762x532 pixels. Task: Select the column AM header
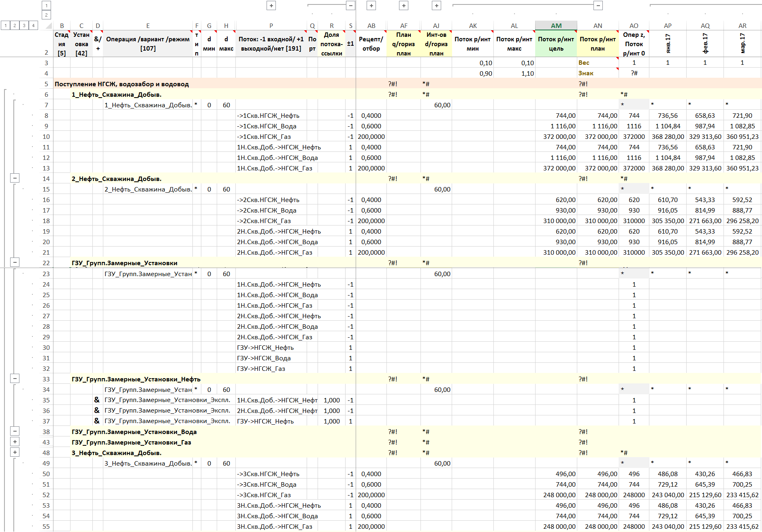click(556, 26)
